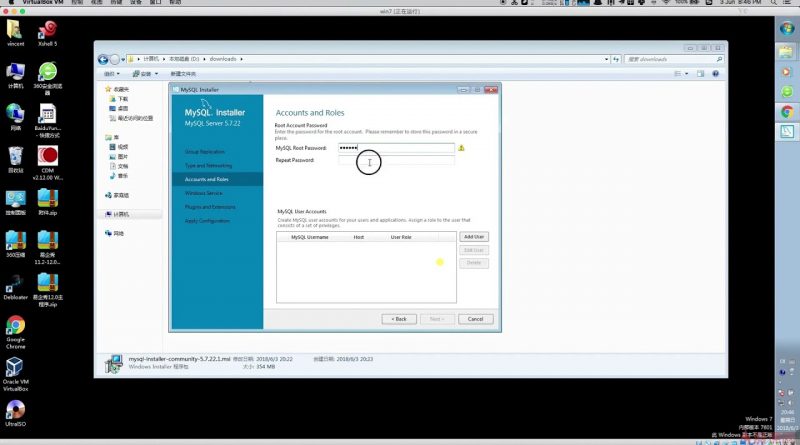Open the BaiduYun shortcut on desktop

pos(47,120)
